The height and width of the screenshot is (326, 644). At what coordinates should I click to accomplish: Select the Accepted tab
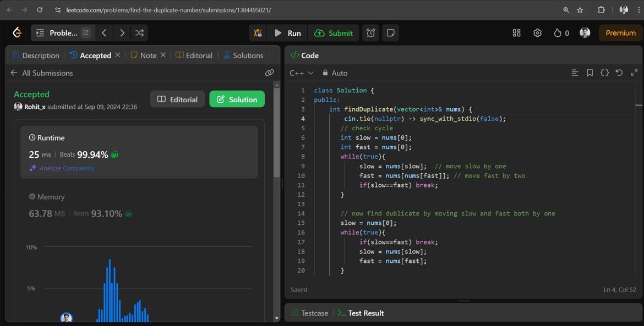[90, 56]
